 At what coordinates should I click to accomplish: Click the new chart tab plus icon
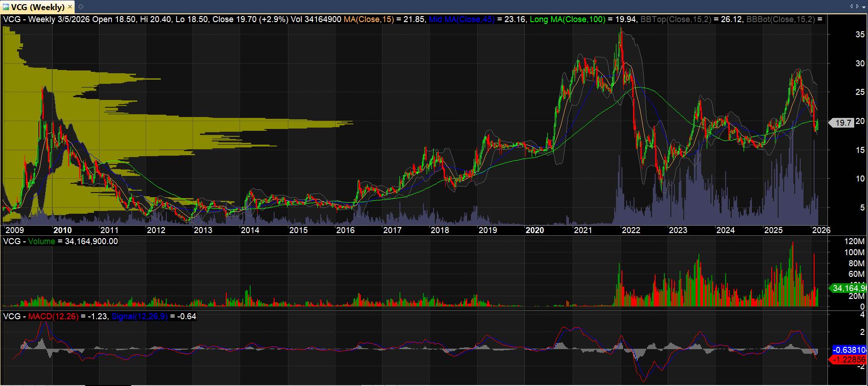(x=81, y=7)
